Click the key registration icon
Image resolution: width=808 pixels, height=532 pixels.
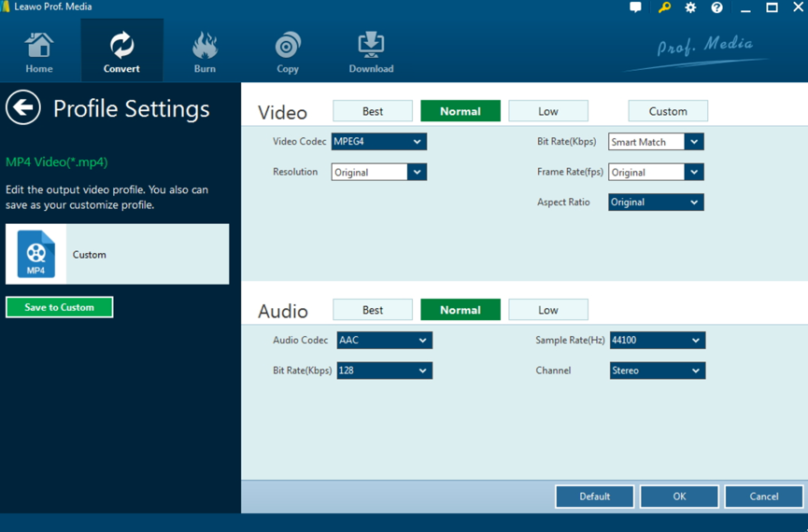pos(664,7)
